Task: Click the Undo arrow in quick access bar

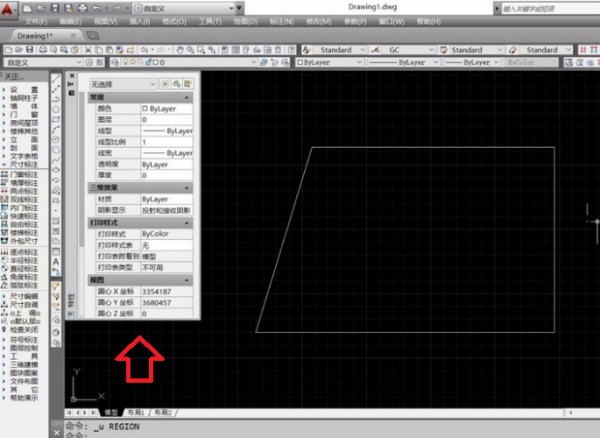Action: point(96,8)
